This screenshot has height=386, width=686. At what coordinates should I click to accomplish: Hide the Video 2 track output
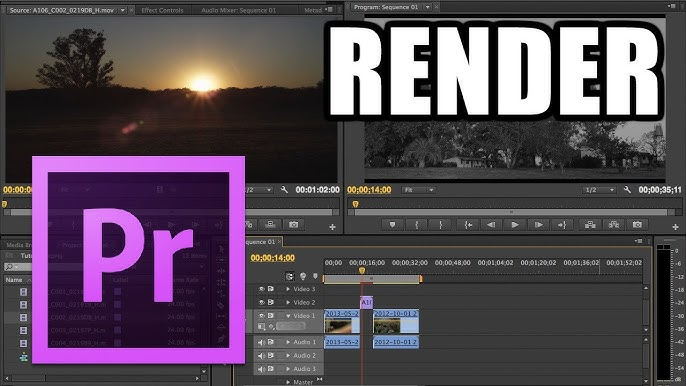click(x=262, y=302)
